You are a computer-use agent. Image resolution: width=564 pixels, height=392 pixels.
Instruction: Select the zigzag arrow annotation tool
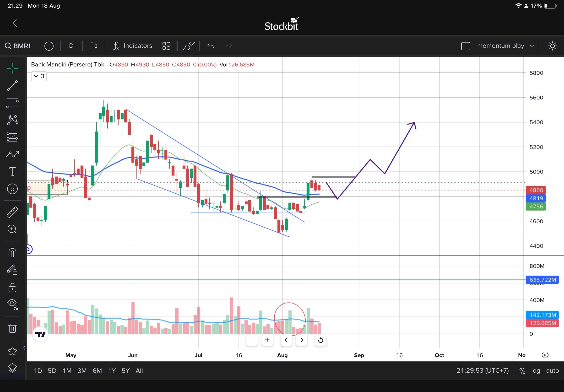(12, 154)
